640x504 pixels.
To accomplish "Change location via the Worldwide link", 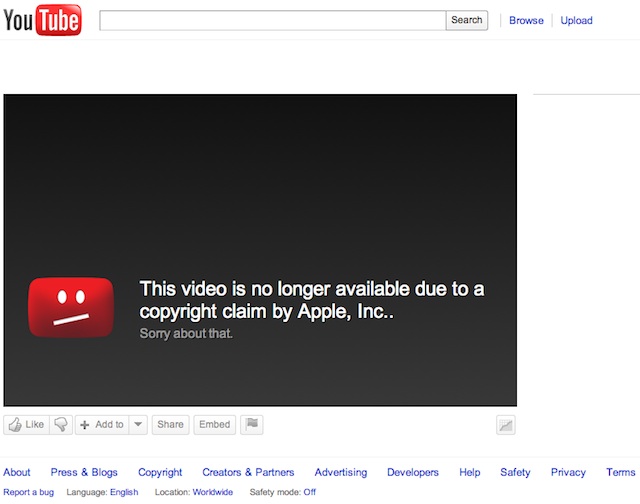I will pyautogui.click(x=213, y=492).
